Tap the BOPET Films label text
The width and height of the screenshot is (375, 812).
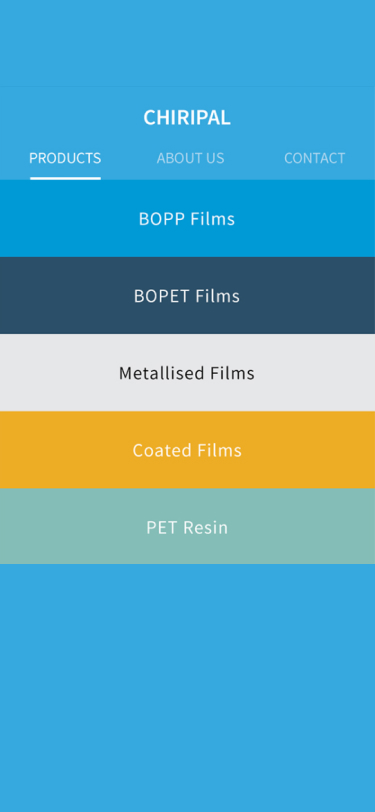click(x=187, y=296)
